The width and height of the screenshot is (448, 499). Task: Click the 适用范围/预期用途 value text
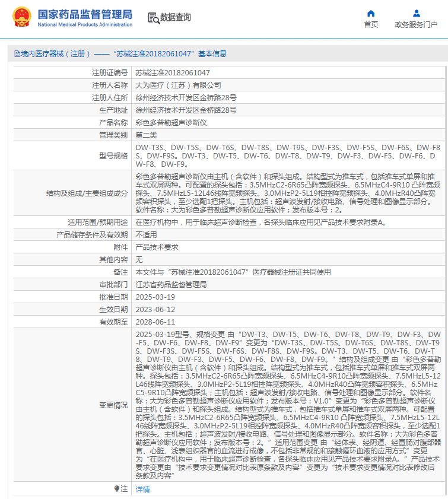click(261, 222)
